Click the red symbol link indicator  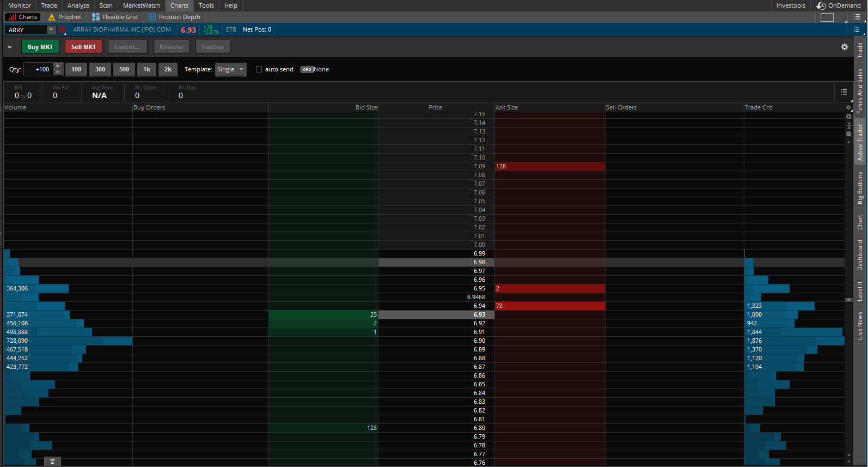point(62,29)
